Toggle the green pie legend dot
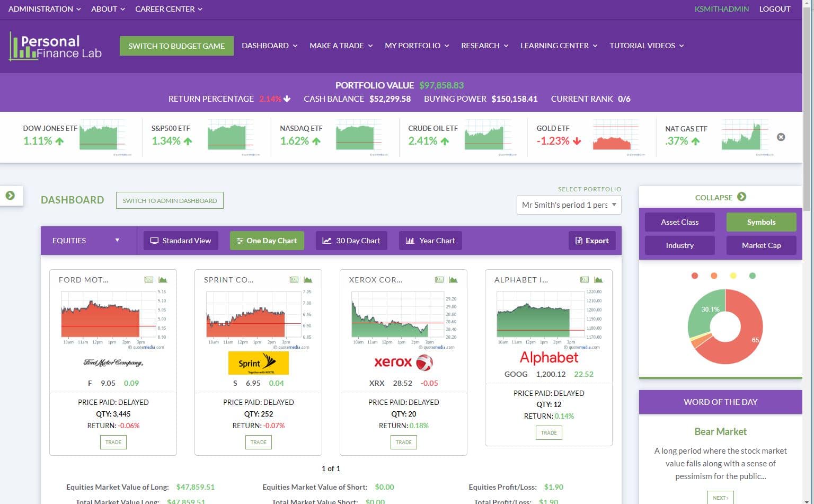This screenshot has height=504, width=814. point(753,276)
